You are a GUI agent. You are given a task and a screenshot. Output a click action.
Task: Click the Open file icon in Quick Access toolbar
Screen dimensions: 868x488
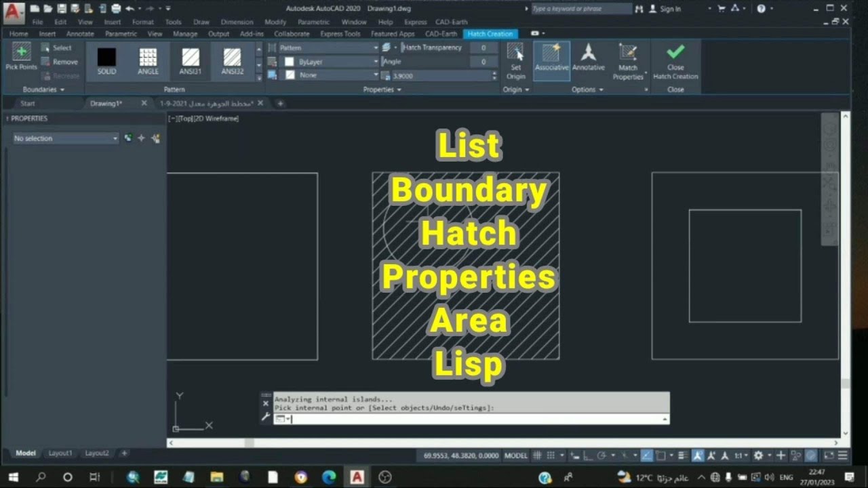tap(47, 9)
